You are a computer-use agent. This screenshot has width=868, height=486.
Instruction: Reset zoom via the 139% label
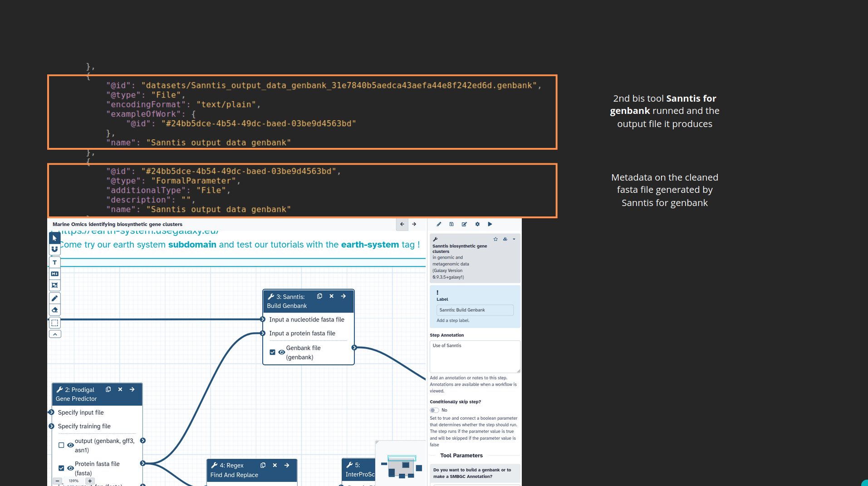74,481
